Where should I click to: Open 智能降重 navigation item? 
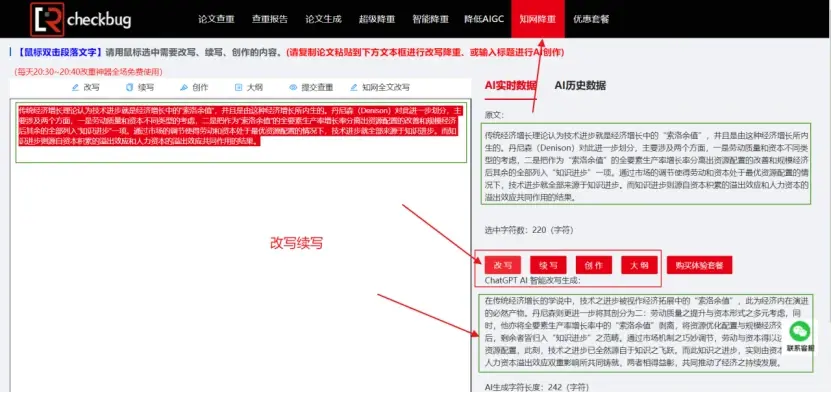tap(430, 19)
